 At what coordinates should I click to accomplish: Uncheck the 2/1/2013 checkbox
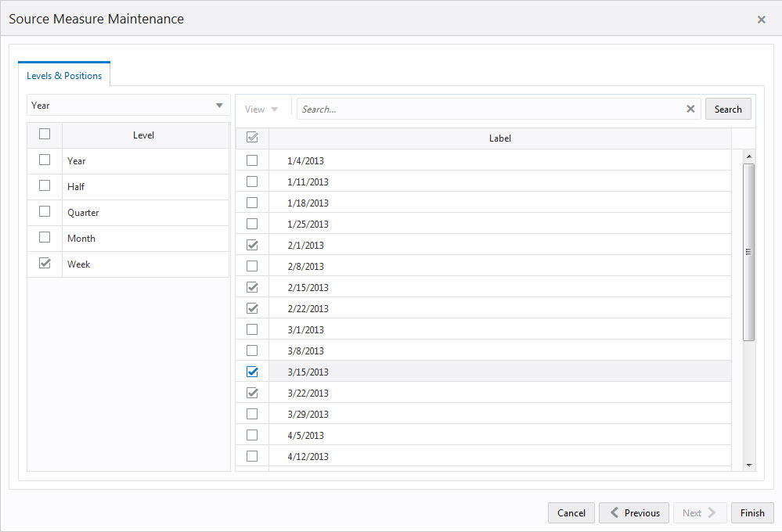tap(252, 245)
